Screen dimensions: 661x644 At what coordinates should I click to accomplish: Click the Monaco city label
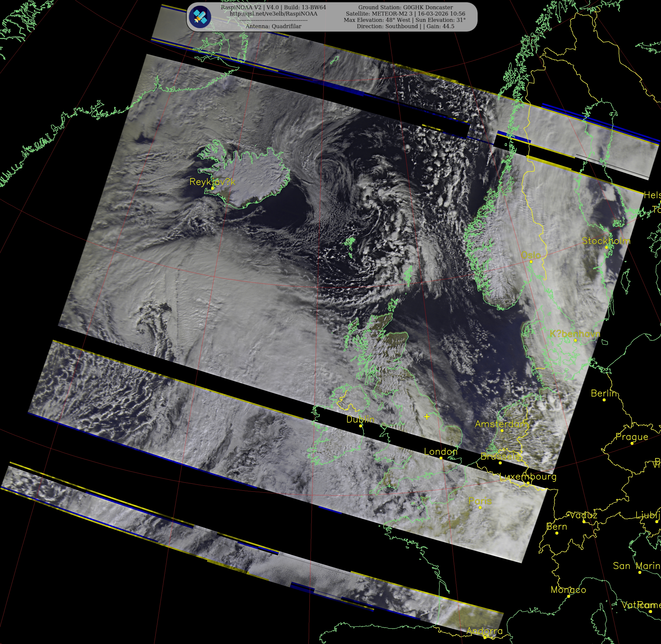[568, 590]
